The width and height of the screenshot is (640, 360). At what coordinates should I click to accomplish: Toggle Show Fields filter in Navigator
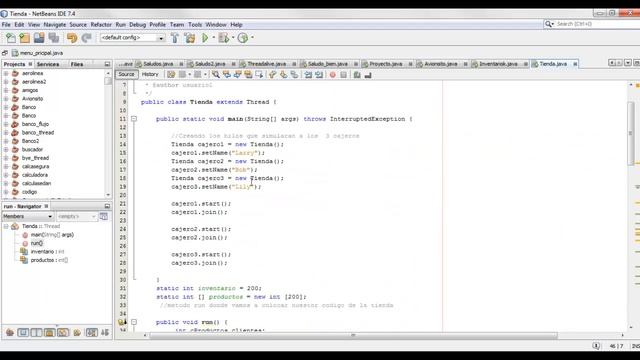[x=23, y=333]
